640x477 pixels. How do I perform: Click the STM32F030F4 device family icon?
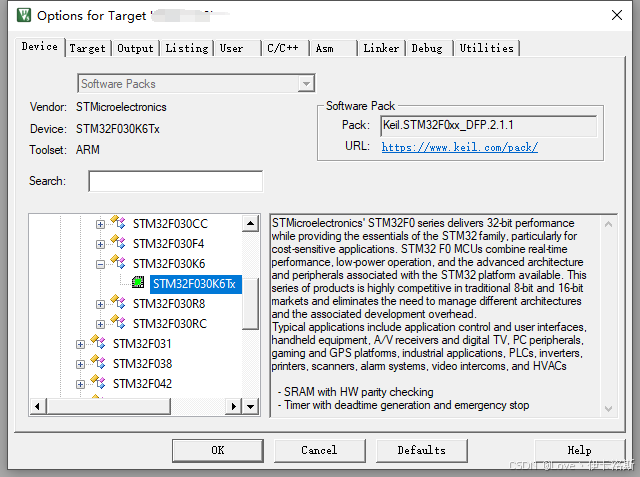(x=118, y=242)
